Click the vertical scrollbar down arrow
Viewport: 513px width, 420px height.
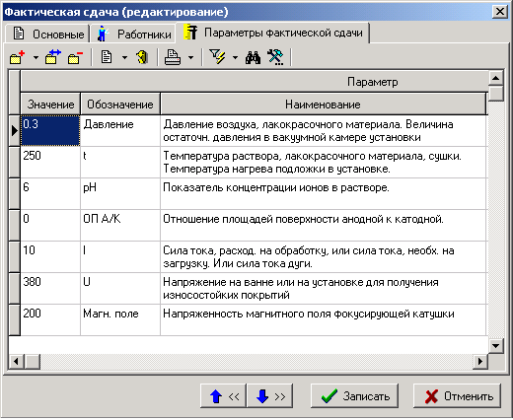coord(495,345)
